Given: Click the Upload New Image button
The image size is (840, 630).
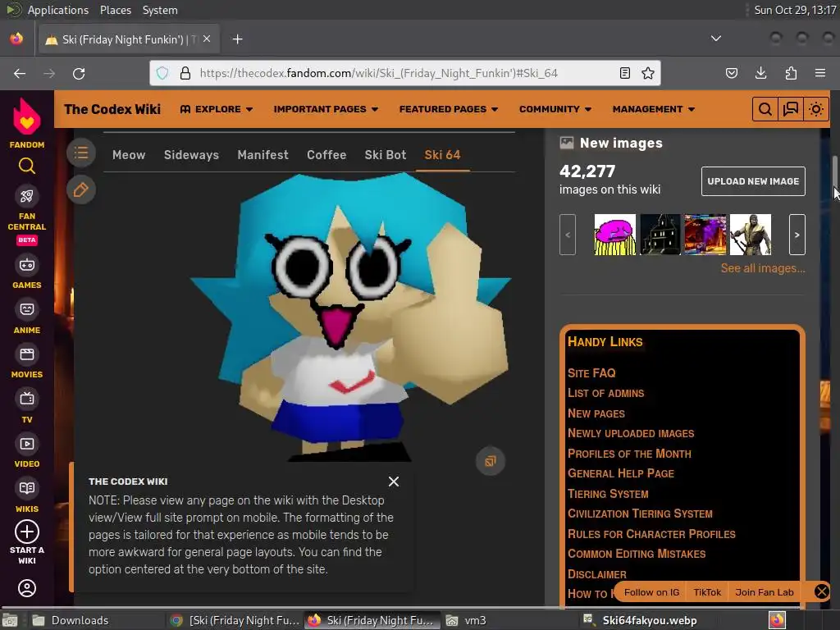Looking at the screenshot, I should tap(753, 181).
